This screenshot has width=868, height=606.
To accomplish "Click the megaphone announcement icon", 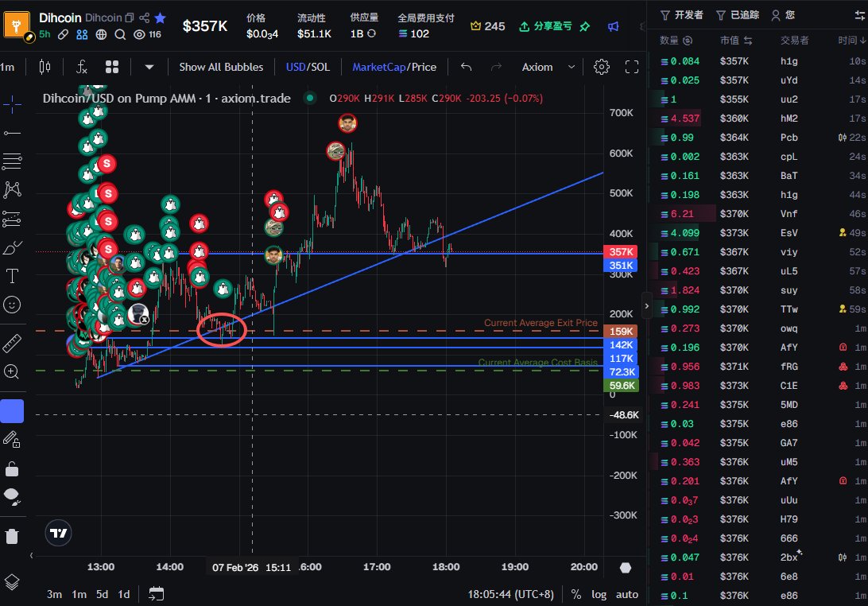I will (x=614, y=26).
